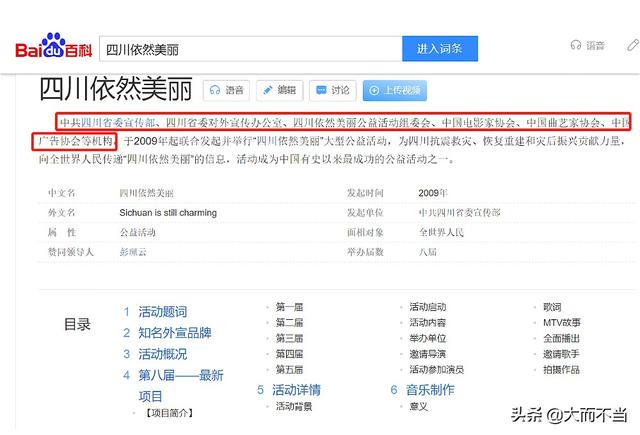
Task: Open the 第四届 catalog entry
Action: tap(289, 354)
